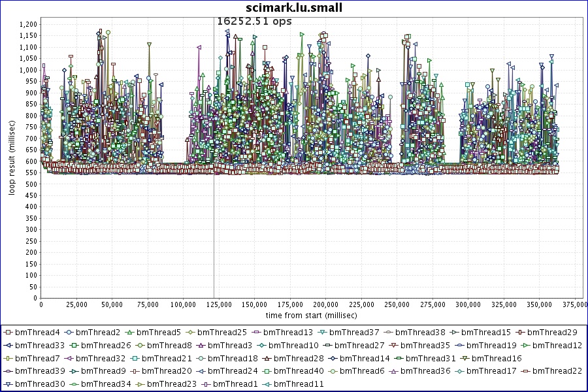Click the bmThread25 diamond legend marker
588x392 pixels.
pyautogui.click(x=190, y=332)
